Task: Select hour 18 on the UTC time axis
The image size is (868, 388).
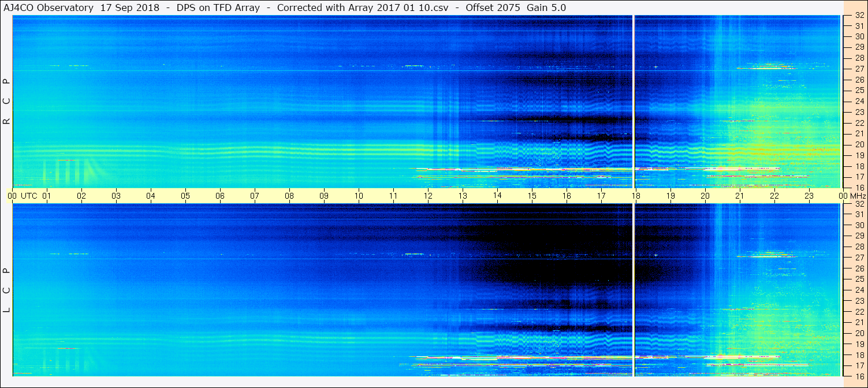Action: (636, 196)
